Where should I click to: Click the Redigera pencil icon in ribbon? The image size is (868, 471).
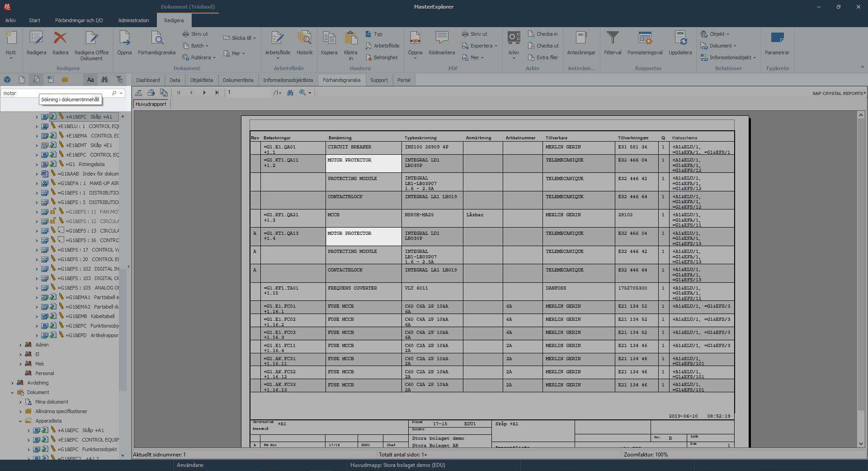pos(36,38)
